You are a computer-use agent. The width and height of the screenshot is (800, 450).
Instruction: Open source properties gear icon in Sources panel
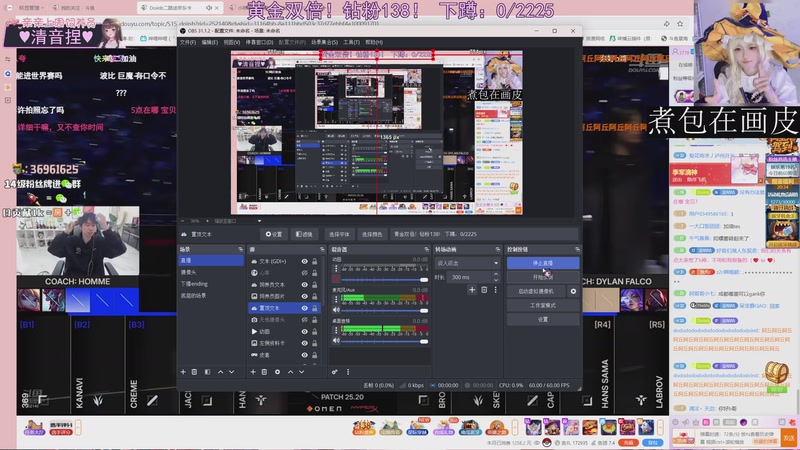point(277,372)
